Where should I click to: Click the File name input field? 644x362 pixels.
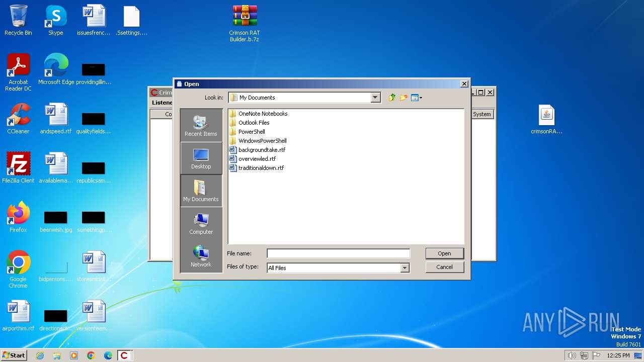coord(338,253)
